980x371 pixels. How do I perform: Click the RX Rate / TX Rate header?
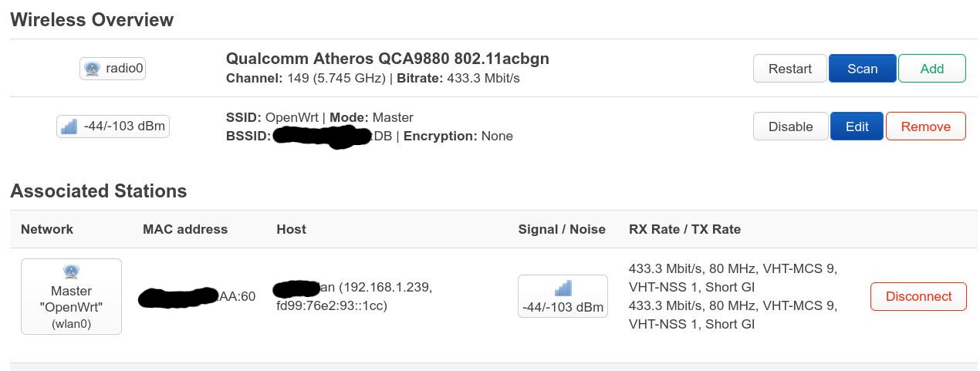684,229
